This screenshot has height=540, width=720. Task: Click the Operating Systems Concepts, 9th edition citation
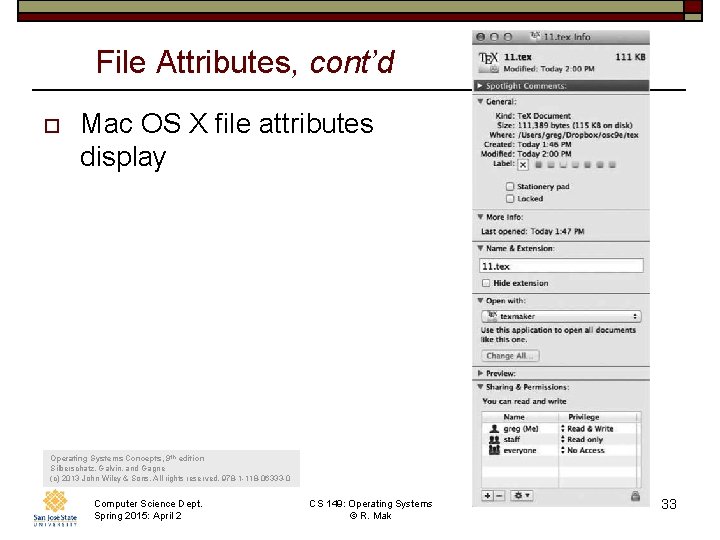(x=127, y=458)
